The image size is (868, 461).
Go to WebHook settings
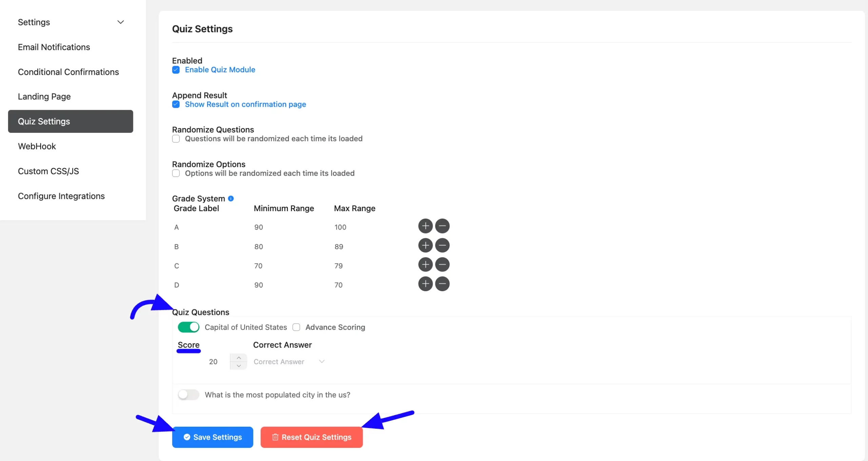pyautogui.click(x=37, y=146)
